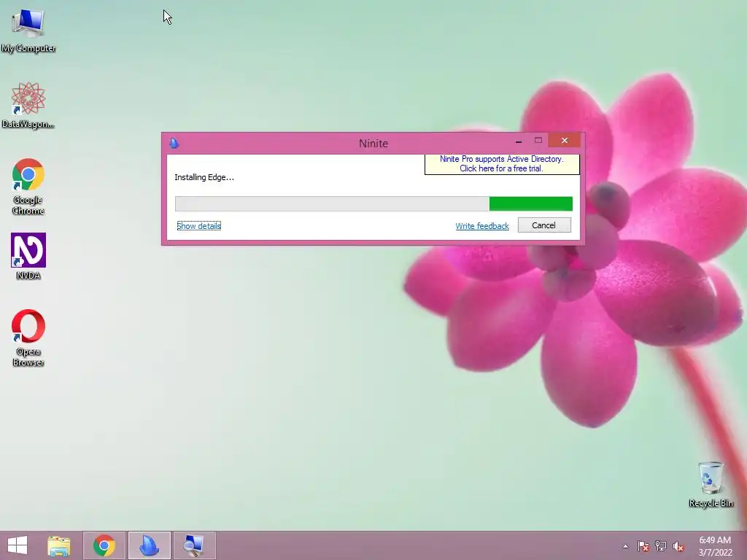Screen dimensions: 747x560
Task: Show hidden system tray icons
Action: (625, 546)
